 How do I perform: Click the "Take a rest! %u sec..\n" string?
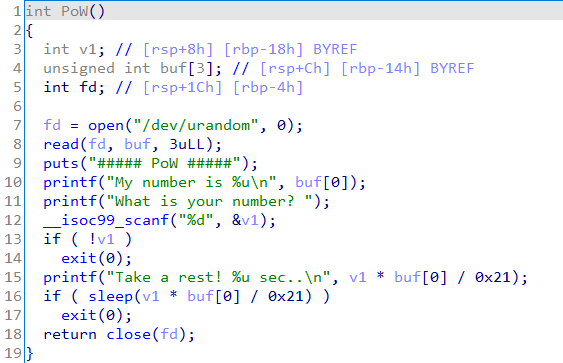(x=218, y=277)
